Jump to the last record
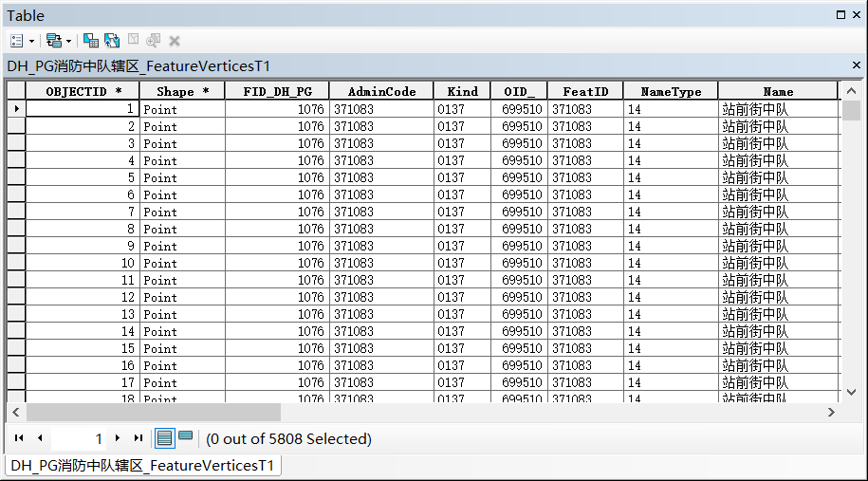 [x=139, y=437]
